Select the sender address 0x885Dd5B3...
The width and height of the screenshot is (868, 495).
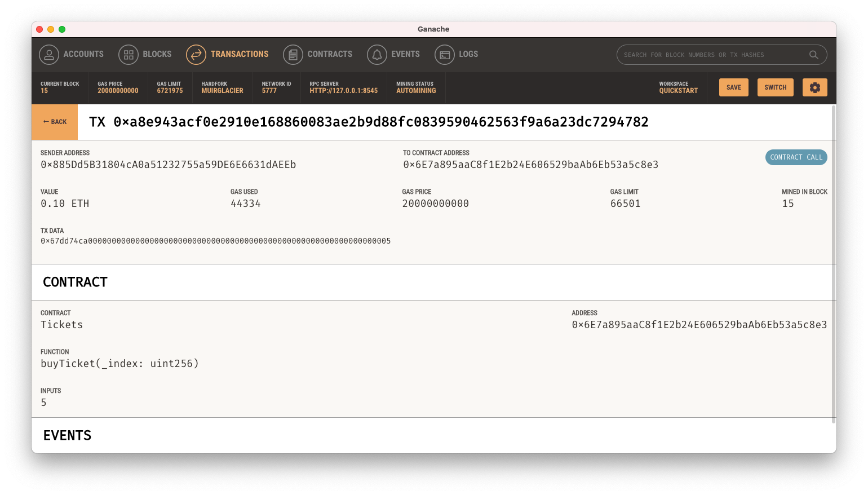pyautogui.click(x=168, y=165)
